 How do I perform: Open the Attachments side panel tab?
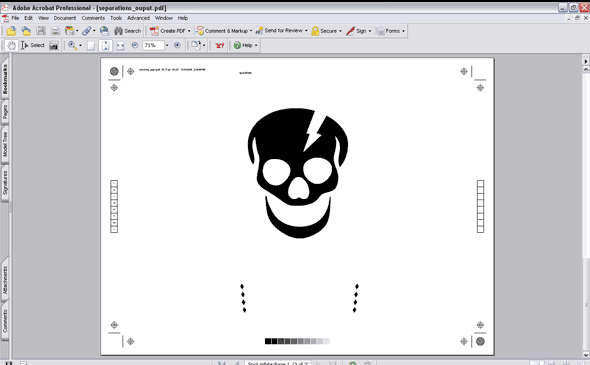point(5,280)
